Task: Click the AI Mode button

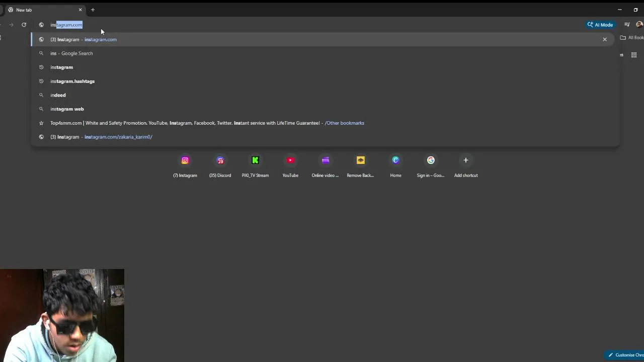Action: 600,25
